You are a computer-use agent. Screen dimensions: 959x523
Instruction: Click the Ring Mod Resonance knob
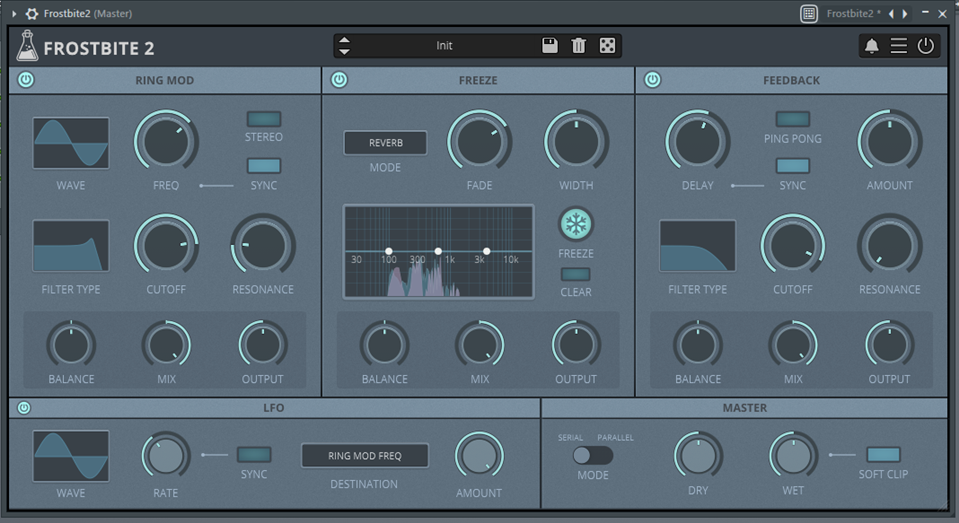tap(263, 245)
